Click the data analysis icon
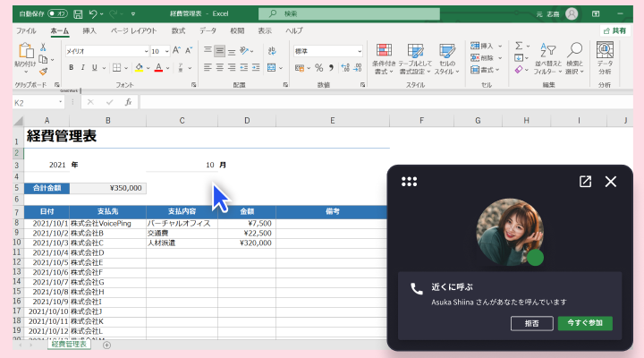The image size is (644, 358). coord(606,52)
